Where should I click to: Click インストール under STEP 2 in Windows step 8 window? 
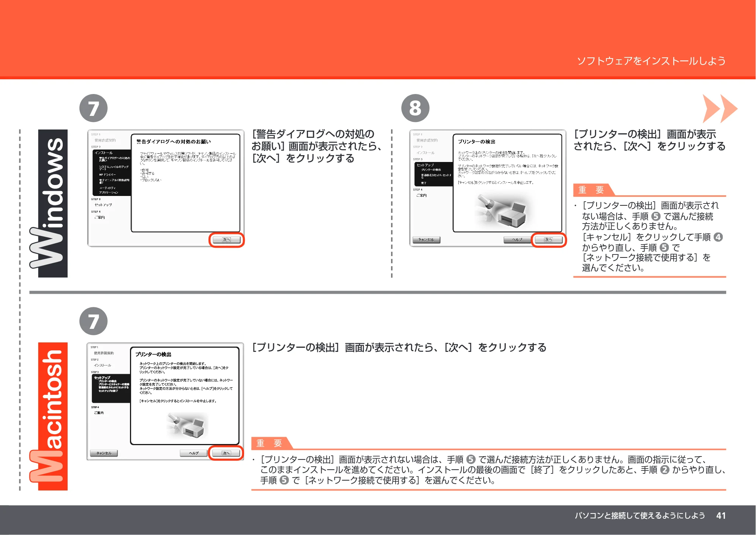pos(425,153)
